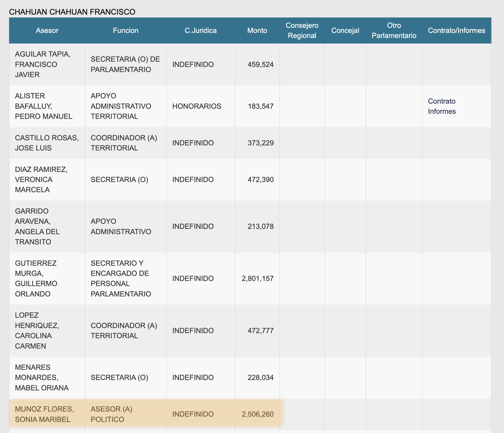Viewport: 504px width, 433px height.
Task: Click INDEFINIDO in Castillo Rosas row
Action: point(193,143)
